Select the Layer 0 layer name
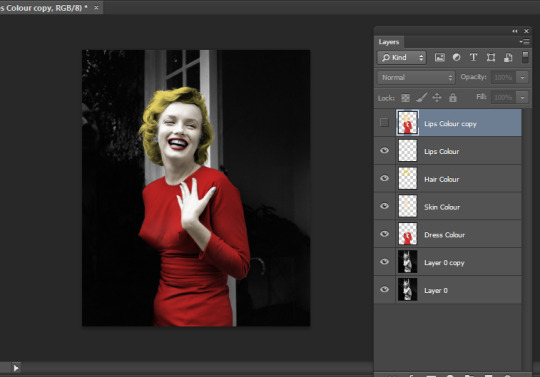The width and height of the screenshot is (540, 377). point(436,291)
